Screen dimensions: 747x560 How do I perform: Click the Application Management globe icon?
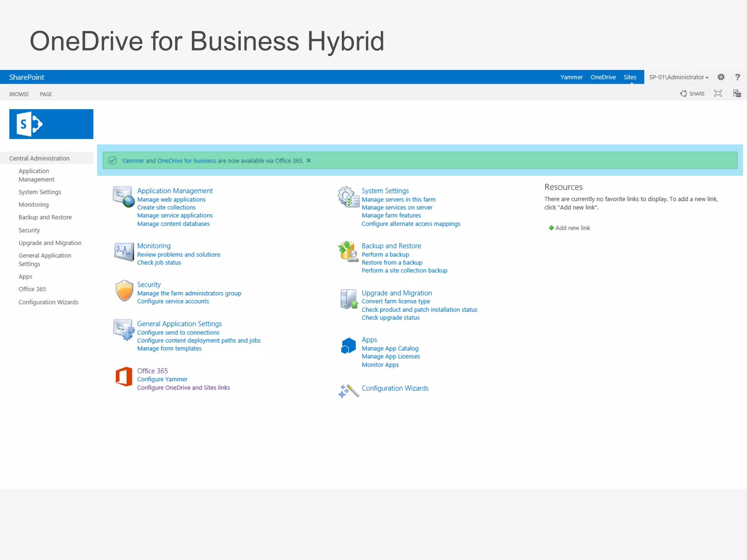(124, 197)
